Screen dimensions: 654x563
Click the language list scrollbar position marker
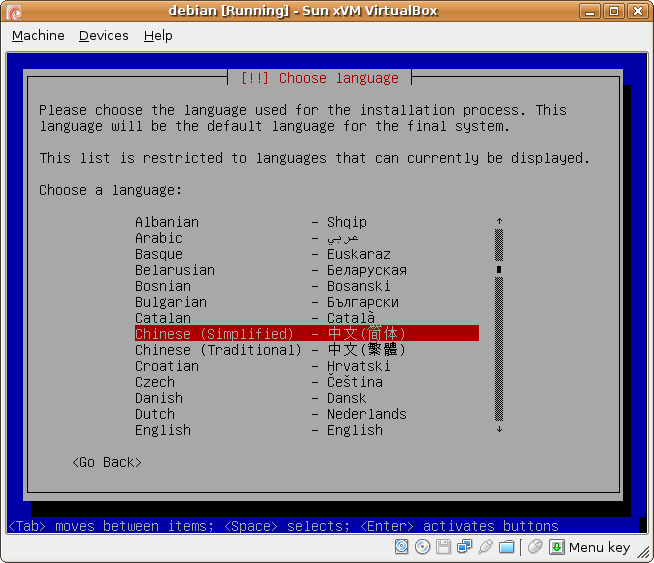point(499,270)
